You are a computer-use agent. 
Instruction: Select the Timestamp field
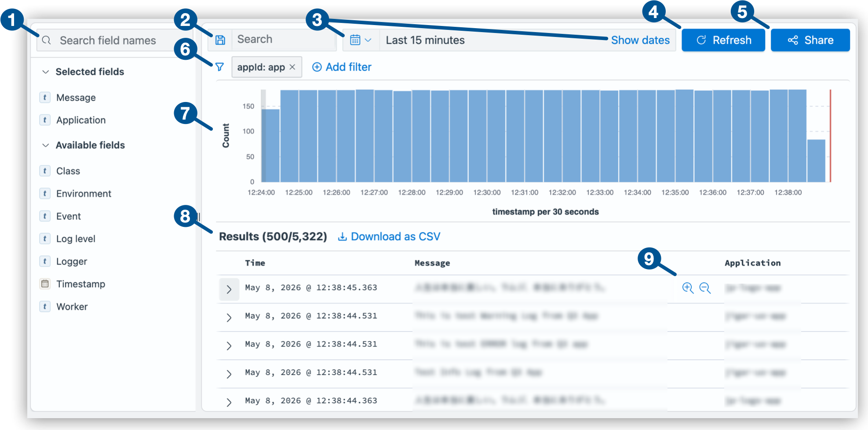tap(80, 284)
